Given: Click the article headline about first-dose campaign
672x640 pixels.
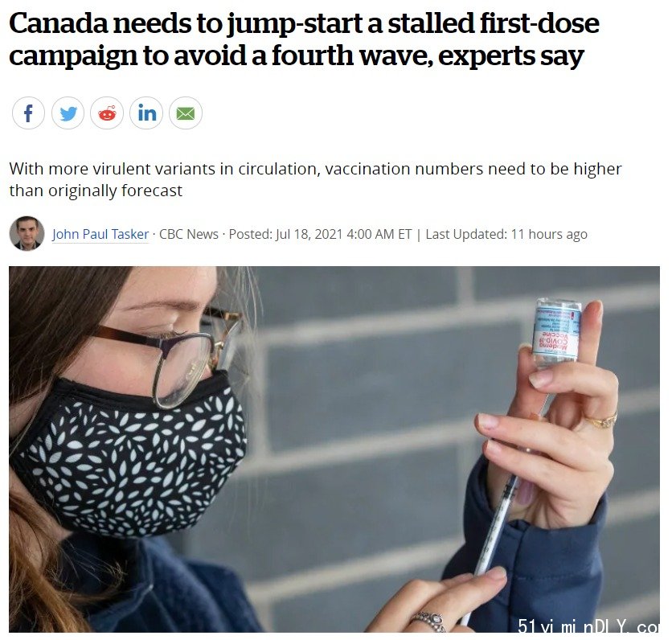Looking at the screenshot, I should point(304,39).
